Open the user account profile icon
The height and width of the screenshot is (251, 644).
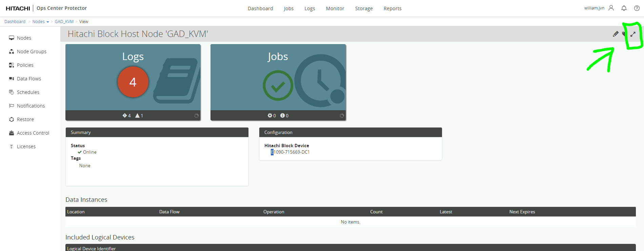pyautogui.click(x=611, y=8)
